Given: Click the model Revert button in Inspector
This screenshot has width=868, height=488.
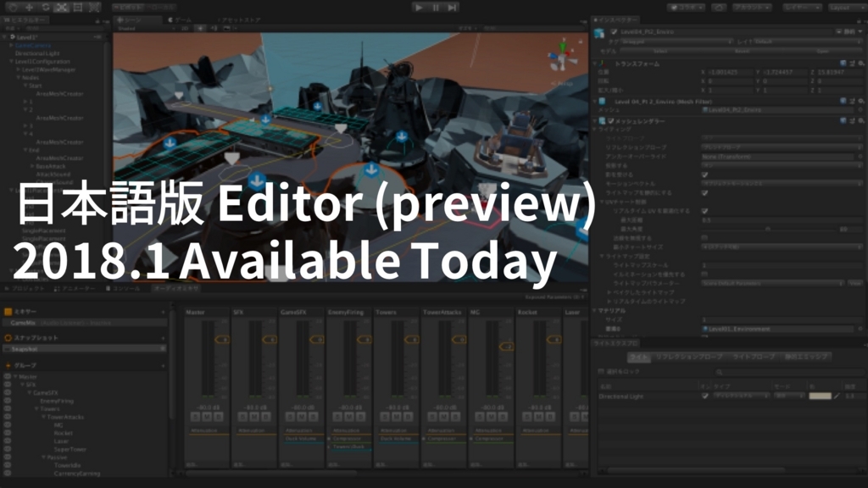Looking at the screenshot, I should (x=742, y=51).
